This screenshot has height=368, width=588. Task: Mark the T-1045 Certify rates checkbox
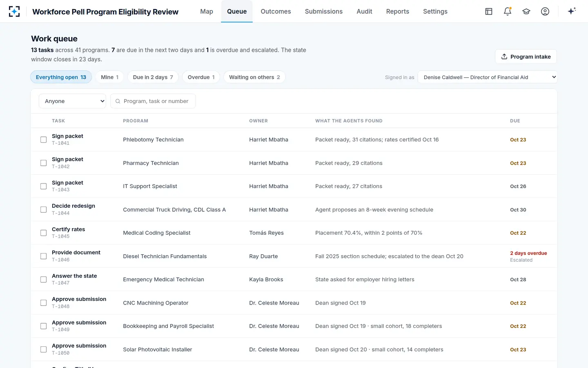(x=43, y=233)
